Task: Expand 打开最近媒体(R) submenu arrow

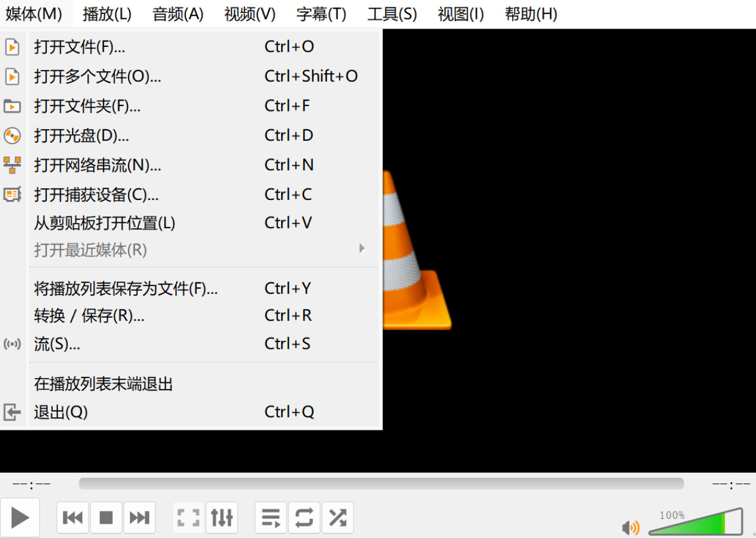Action: (x=362, y=249)
